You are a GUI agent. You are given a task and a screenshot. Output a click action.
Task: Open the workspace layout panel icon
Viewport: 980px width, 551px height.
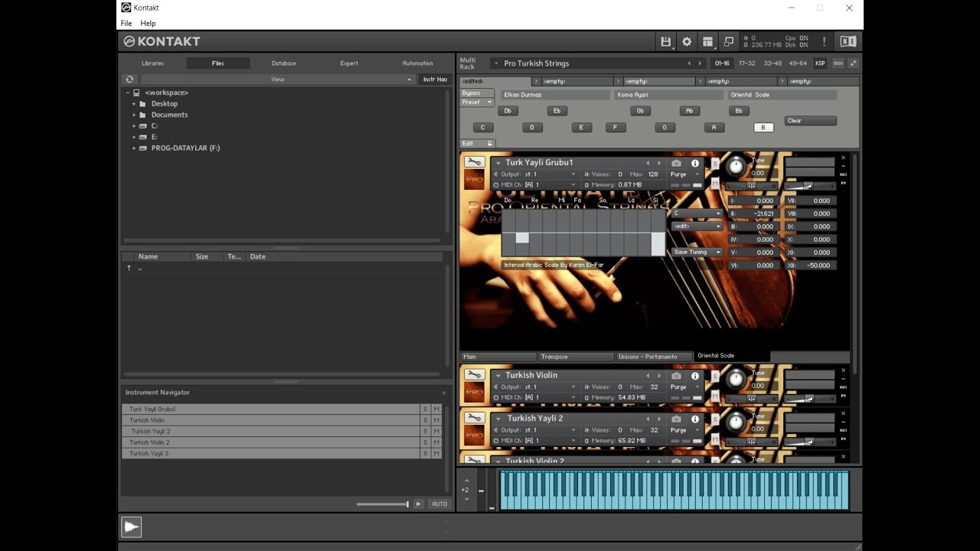[708, 41]
